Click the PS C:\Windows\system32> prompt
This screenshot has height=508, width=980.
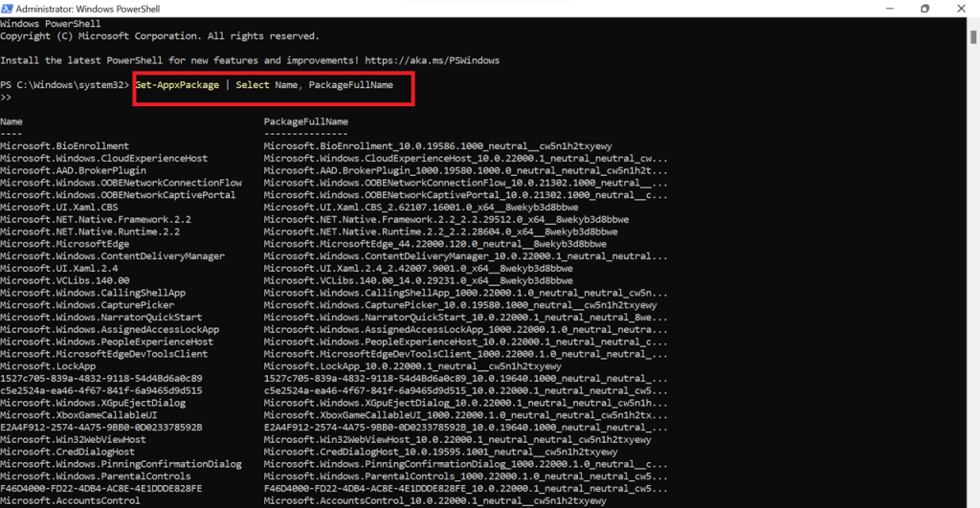(x=64, y=85)
